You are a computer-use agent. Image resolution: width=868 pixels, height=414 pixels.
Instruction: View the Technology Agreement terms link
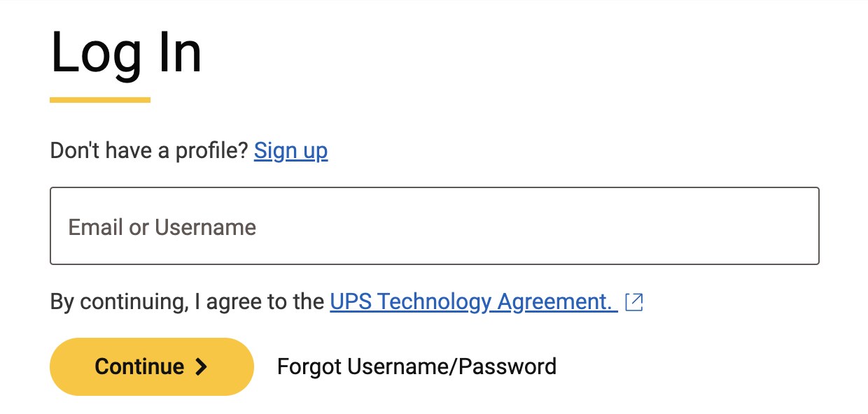point(473,301)
